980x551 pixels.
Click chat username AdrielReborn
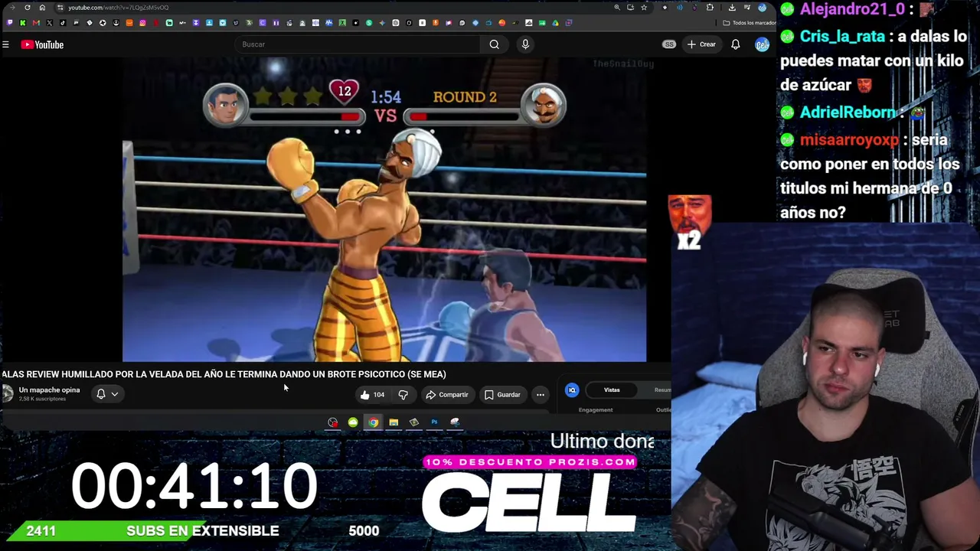848,112
